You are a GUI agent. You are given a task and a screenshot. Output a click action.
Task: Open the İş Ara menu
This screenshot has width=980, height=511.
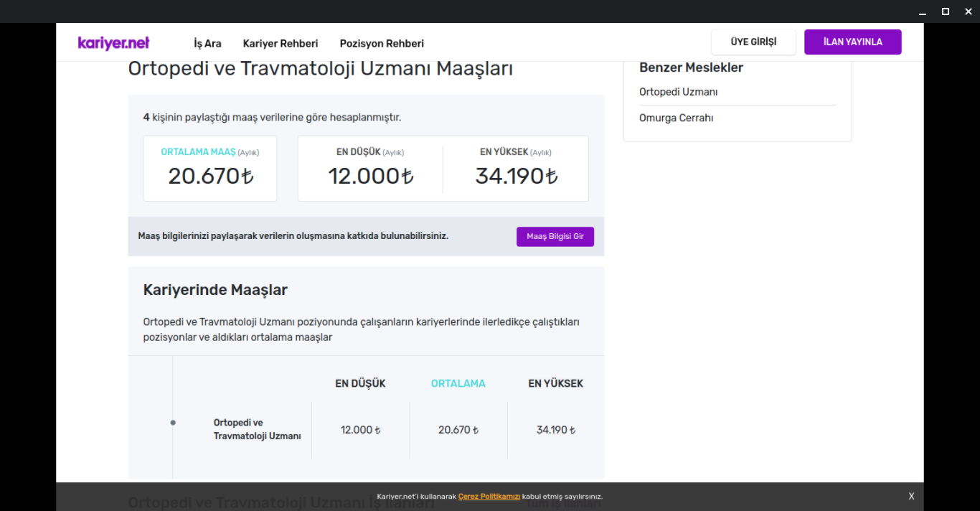207,44
